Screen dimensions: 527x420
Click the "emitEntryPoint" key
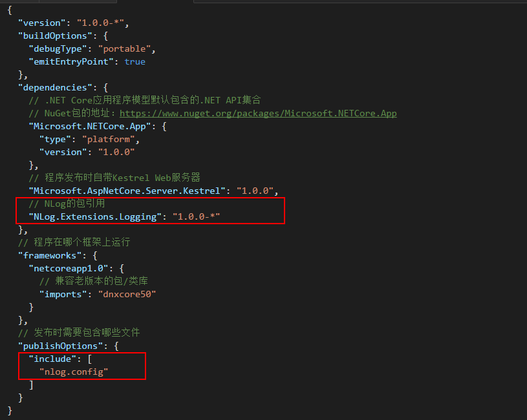click(71, 62)
